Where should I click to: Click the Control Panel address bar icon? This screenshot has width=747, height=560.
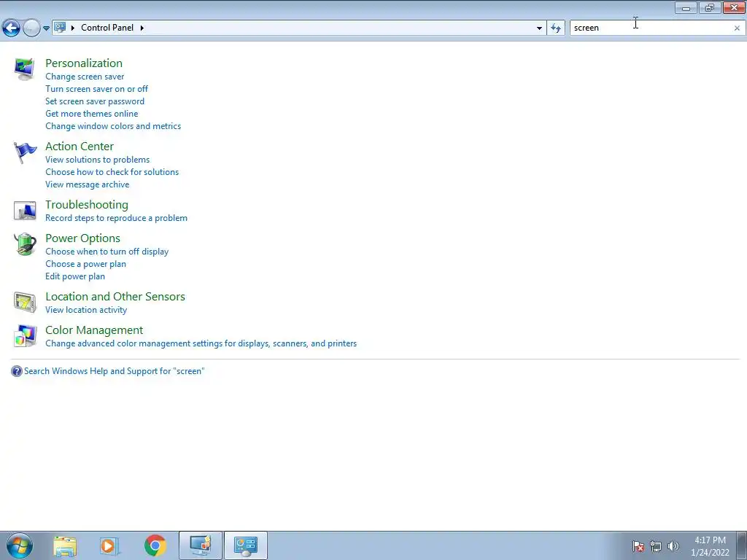pos(60,28)
